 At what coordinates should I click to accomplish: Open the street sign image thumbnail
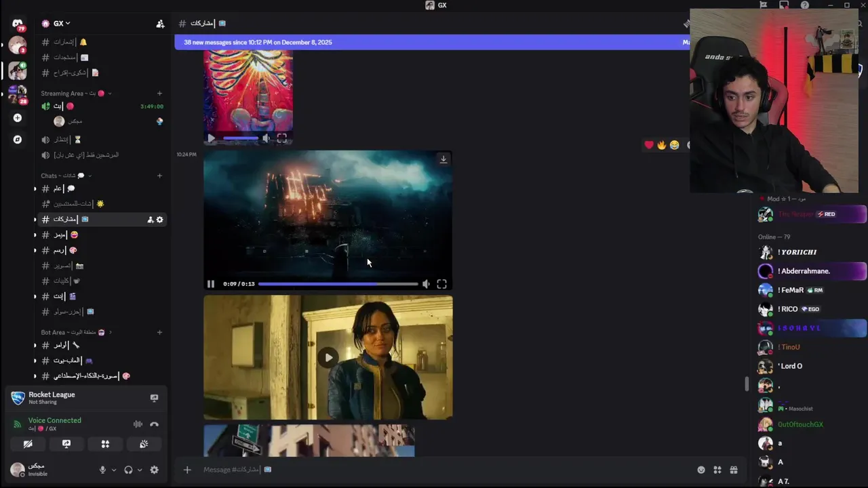click(x=309, y=441)
